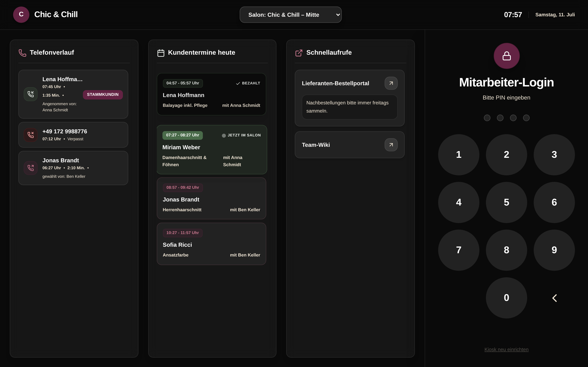Tap digit 5 on the PIN keypad

coord(506,202)
